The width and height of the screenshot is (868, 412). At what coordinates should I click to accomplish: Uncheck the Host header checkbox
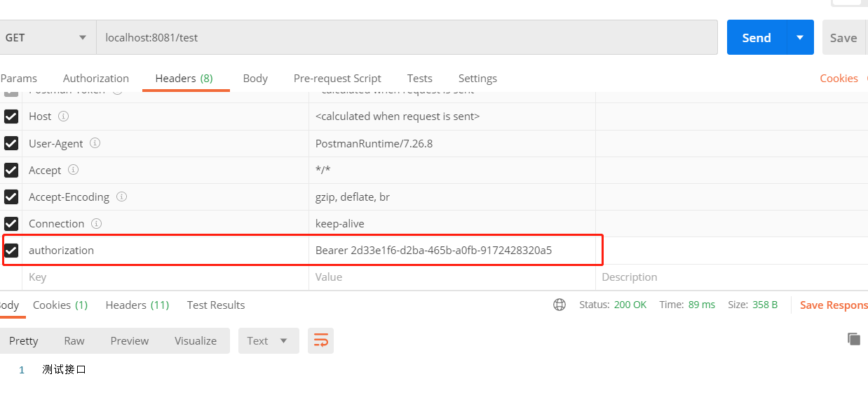tap(11, 117)
